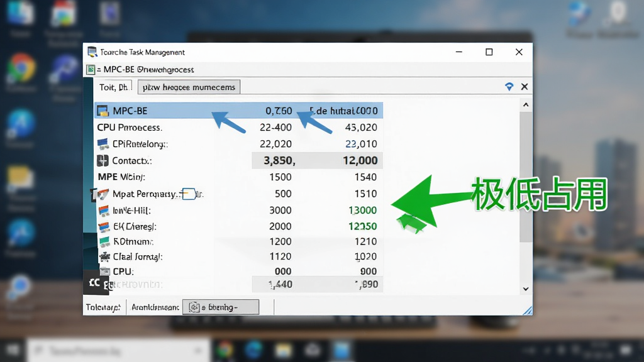Viewport: 644px width, 362px height.
Task: Select the MPC-BE process row
Action: [238, 111]
